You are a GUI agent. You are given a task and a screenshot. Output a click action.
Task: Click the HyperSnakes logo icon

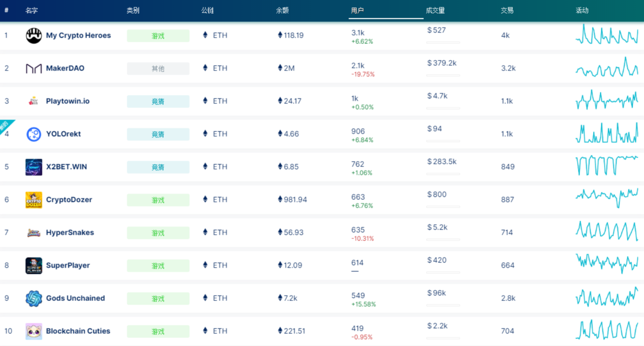[34, 233]
